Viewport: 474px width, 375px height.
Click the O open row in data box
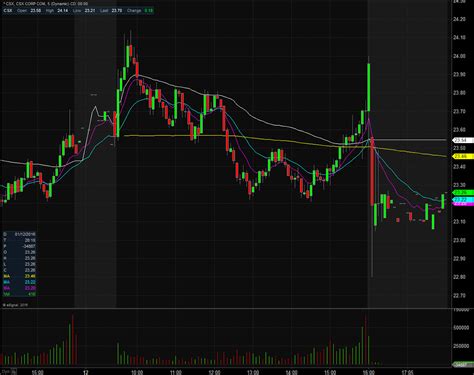click(19, 252)
